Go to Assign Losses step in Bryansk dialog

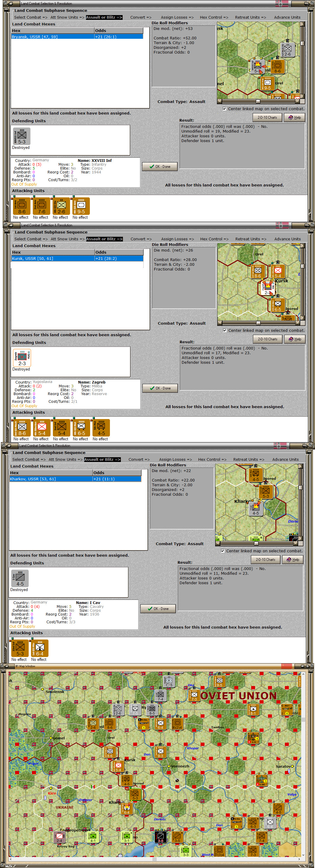click(177, 17)
